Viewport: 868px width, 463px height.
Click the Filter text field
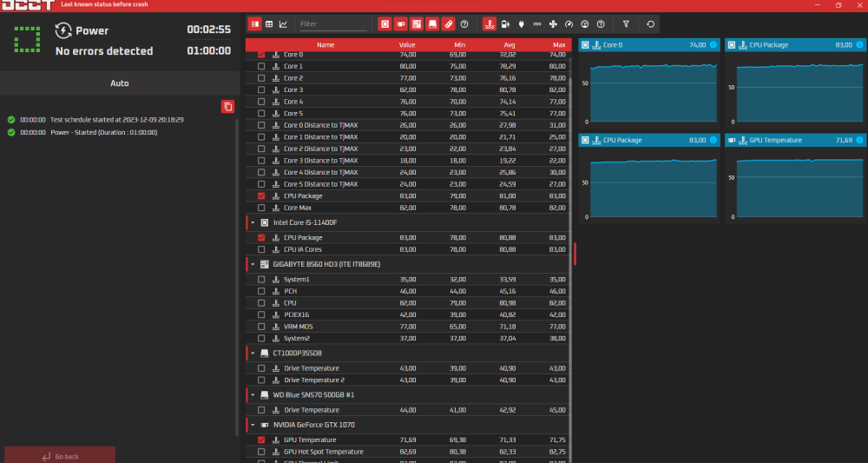pos(333,23)
